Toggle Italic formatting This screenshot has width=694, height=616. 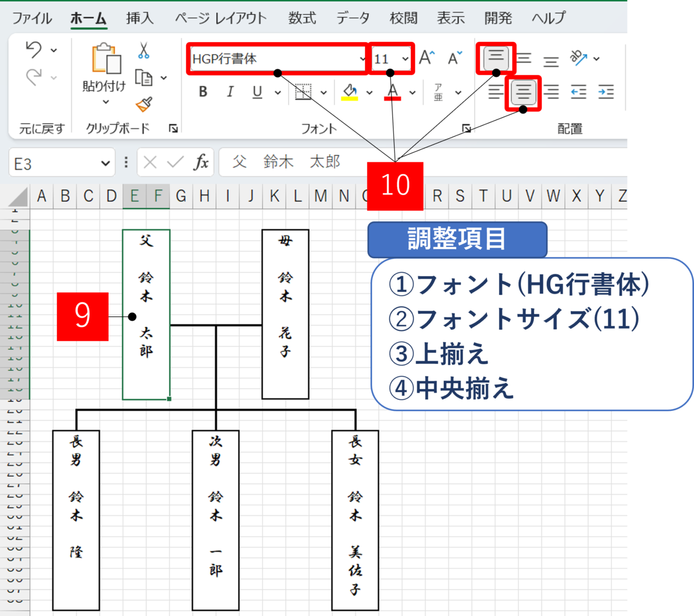coord(230,92)
